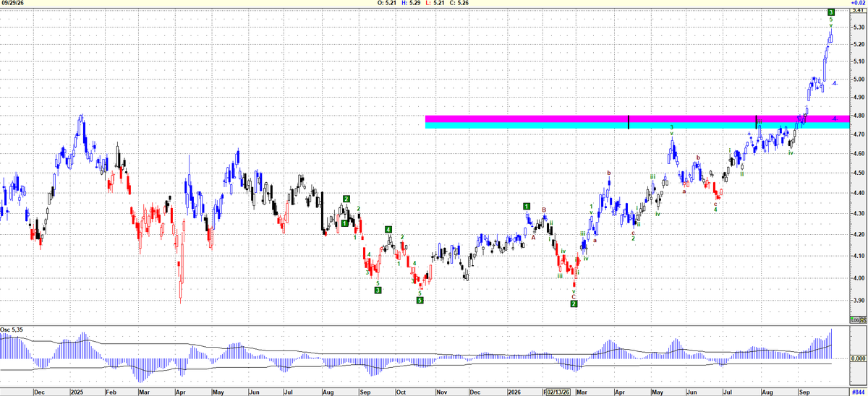Select the green boxed 5 wave label

click(420, 300)
